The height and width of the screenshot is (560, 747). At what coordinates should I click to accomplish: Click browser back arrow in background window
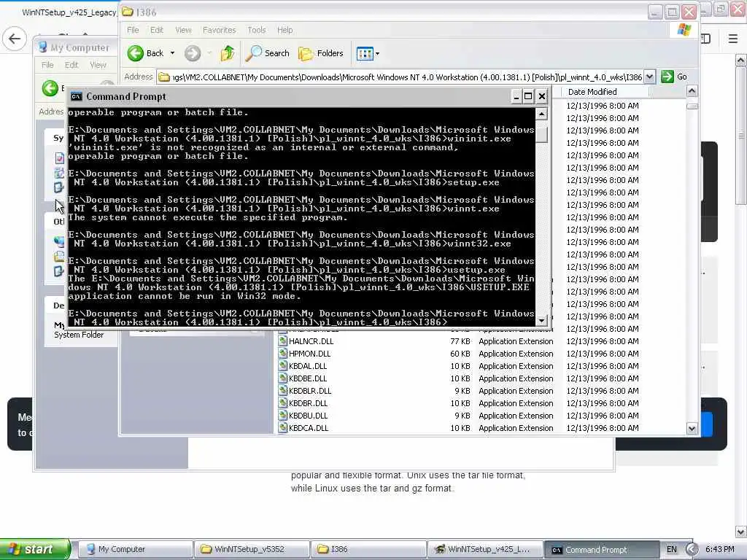[x=15, y=39]
